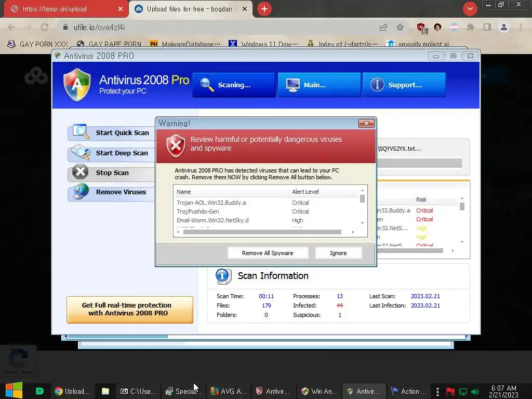
Task: Click Remove Viruses button
Action: (111, 192)
